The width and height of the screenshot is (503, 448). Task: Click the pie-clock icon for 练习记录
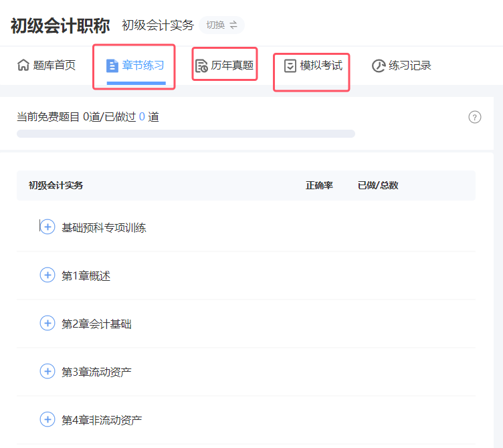[x=379, y=66]
